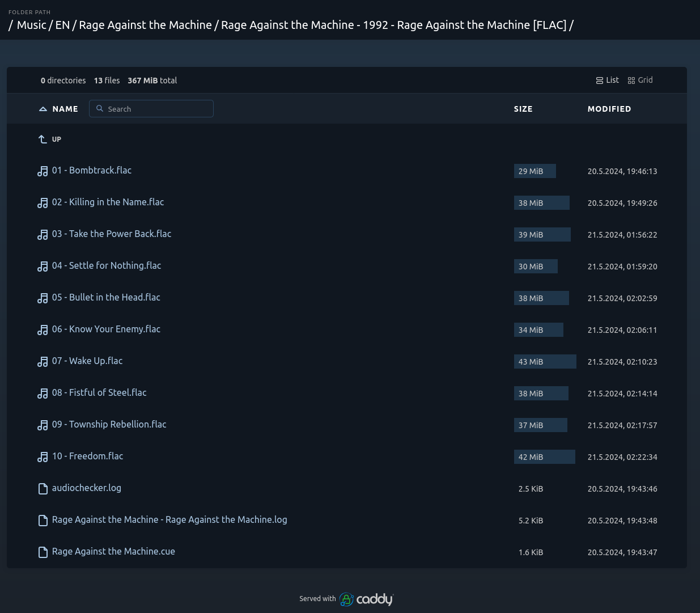The image size is (700, 613).
Task: Click the music icon beside Fistful of Steel
Action: (x=43, y=394)
